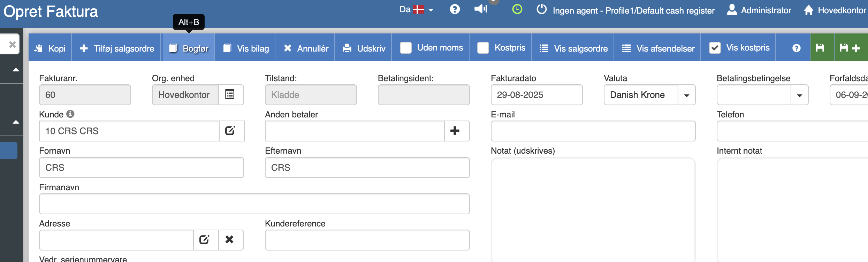The height and width of the screenshot is (262, 868).
Task: Click the green save disk icon
Action: point(820,48)
